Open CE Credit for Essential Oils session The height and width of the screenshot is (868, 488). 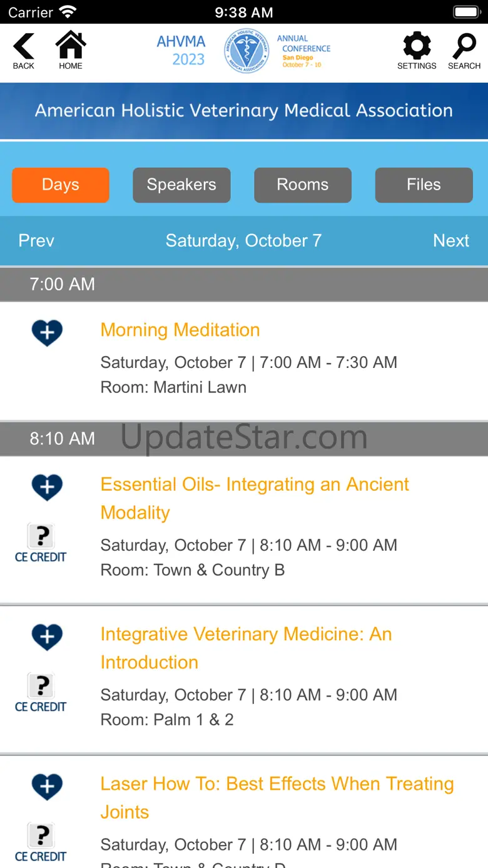click(x=41, y=543)
